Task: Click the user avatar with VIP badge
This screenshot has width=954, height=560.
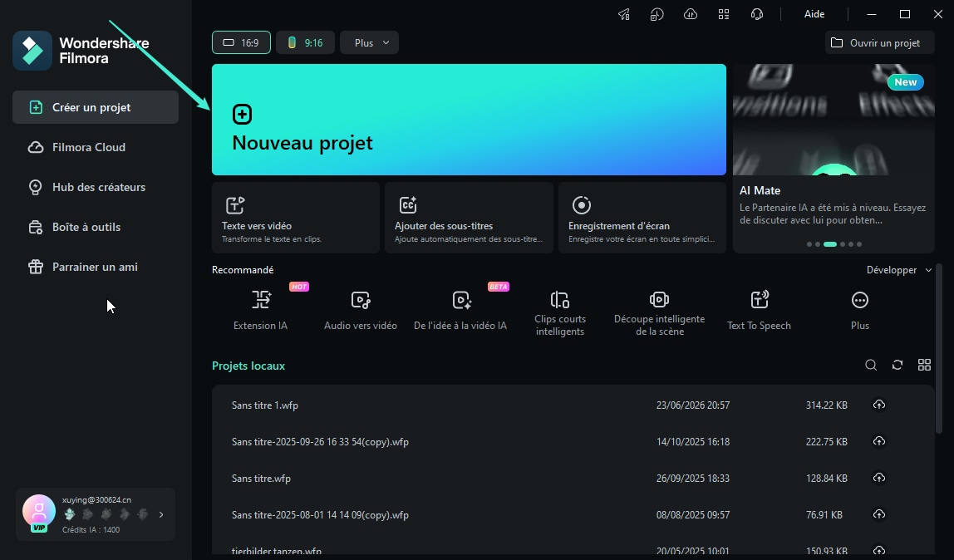Action: click(39, 512)
